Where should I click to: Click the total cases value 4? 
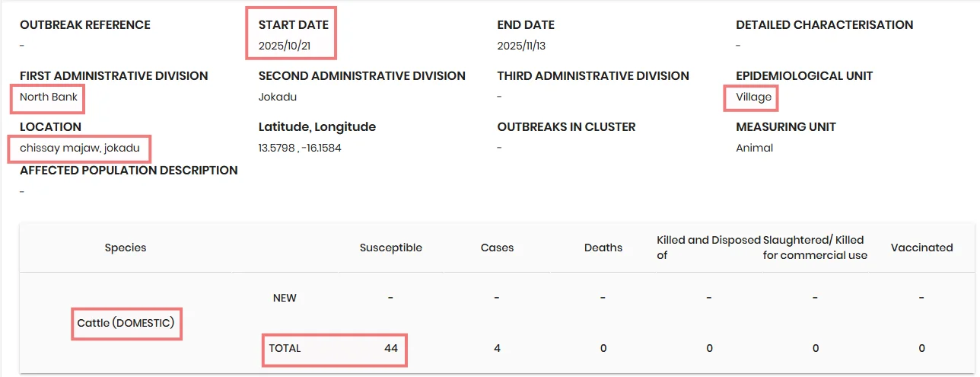pyautogui.click(x=497, y=348)
